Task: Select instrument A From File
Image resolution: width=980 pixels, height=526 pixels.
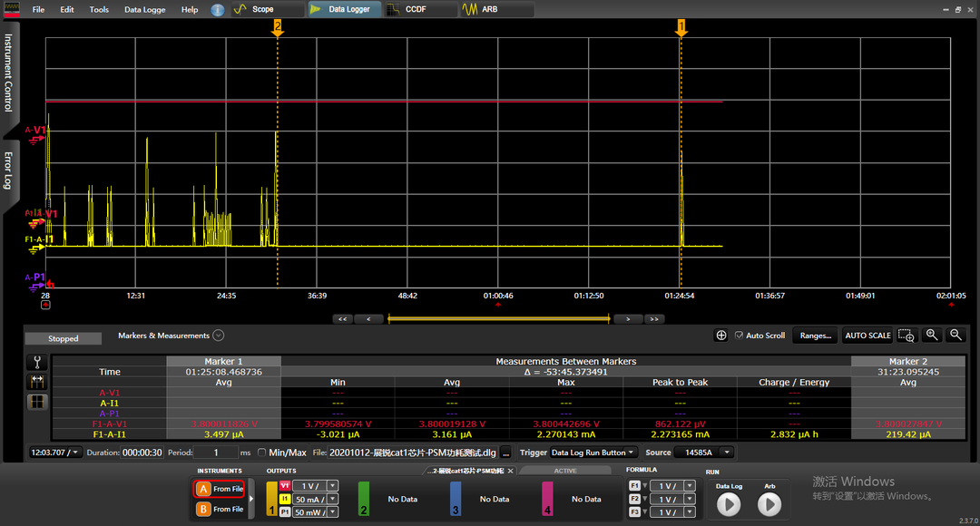Action: tap(220, 489)
